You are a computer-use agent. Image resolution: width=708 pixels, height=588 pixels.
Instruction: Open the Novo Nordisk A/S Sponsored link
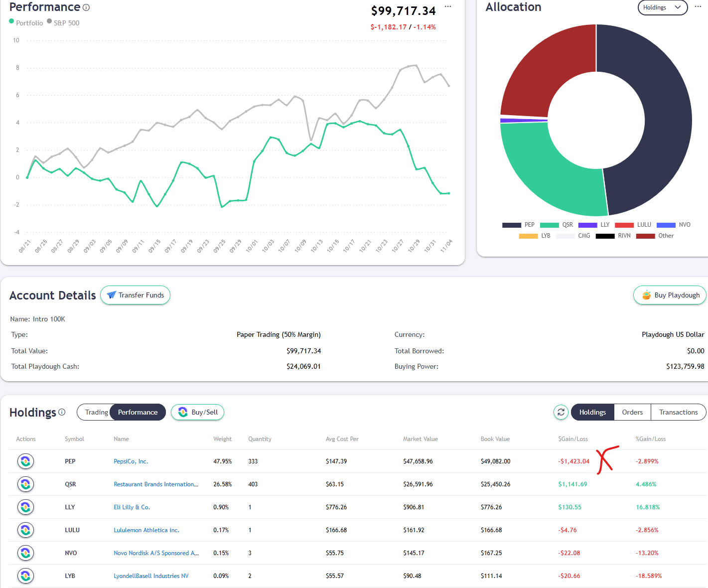pyautogui.click(x=156, y=553)
